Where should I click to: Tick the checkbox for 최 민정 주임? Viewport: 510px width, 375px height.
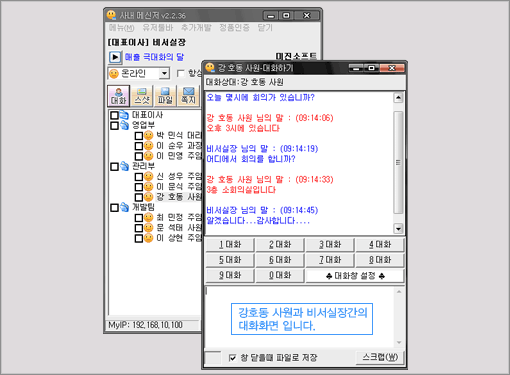click(x=139, y=218)
